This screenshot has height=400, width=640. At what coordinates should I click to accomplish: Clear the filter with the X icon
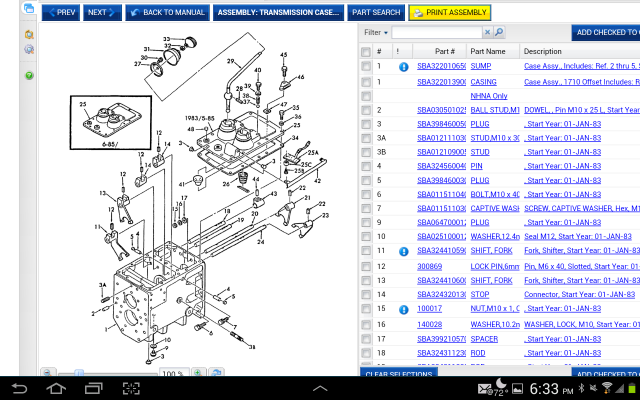coord(487,32)
